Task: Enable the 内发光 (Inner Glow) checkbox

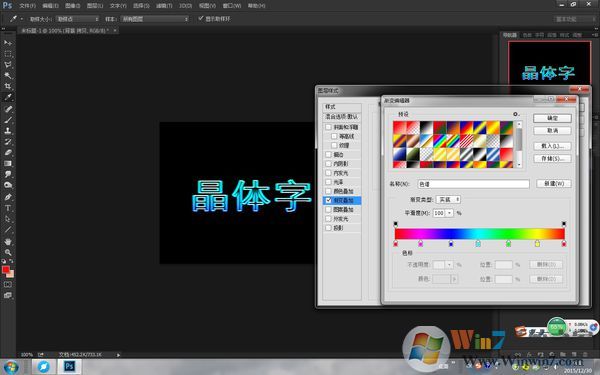Action: [x=328, y=173]
